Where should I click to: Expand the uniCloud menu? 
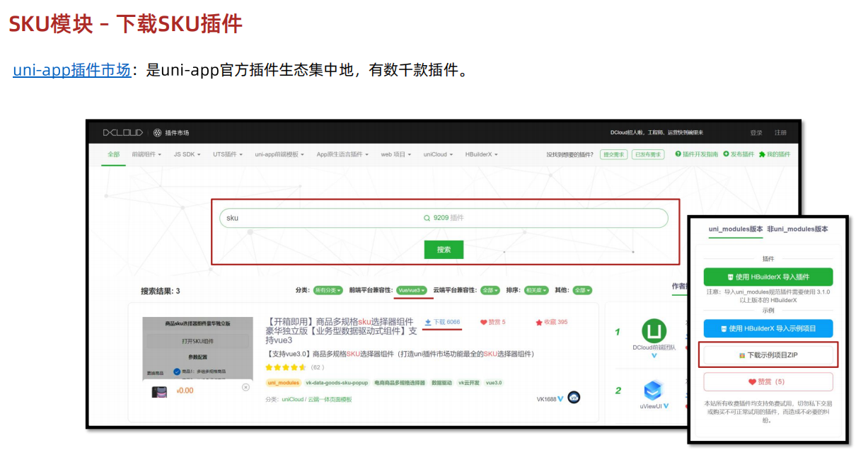tap(439, 154)
